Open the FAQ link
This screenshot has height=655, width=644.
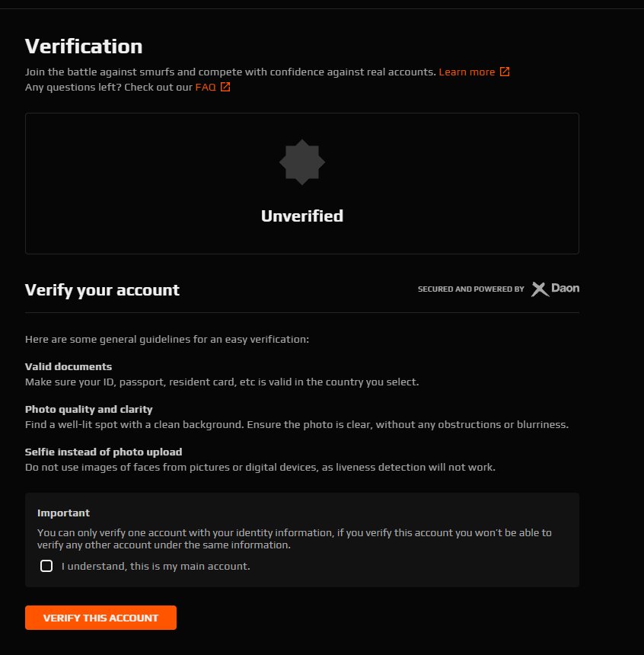point(206,87)
